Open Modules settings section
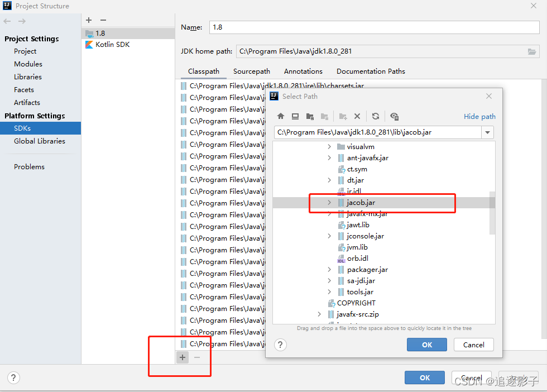The width and height of the screenshot is (547, 392). click(x=28, y=64)
